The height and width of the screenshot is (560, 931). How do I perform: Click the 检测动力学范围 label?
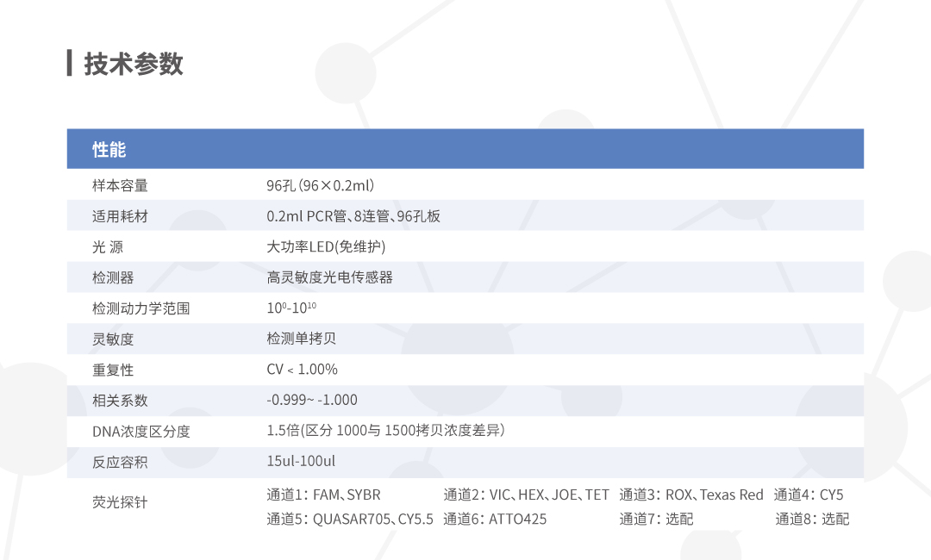141,308
